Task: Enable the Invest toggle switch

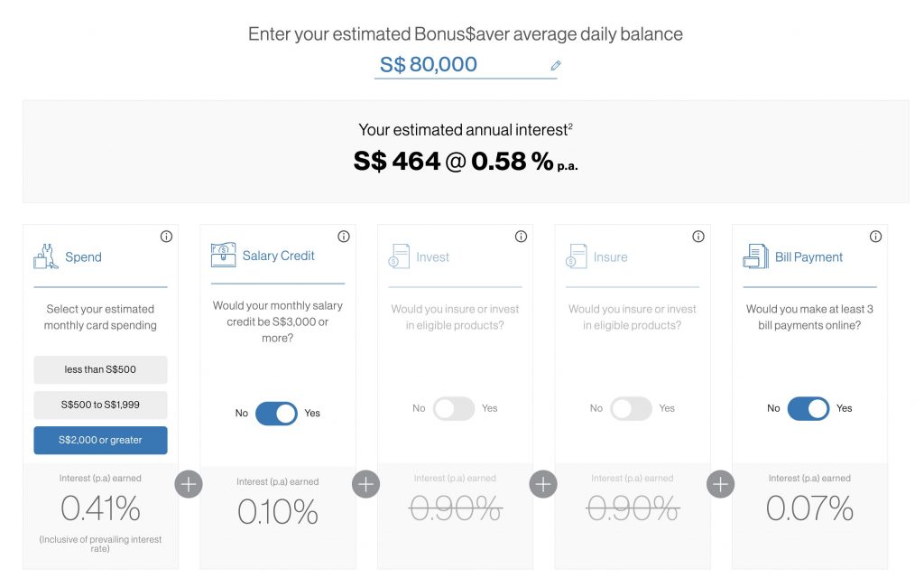Action: point(454,408)
